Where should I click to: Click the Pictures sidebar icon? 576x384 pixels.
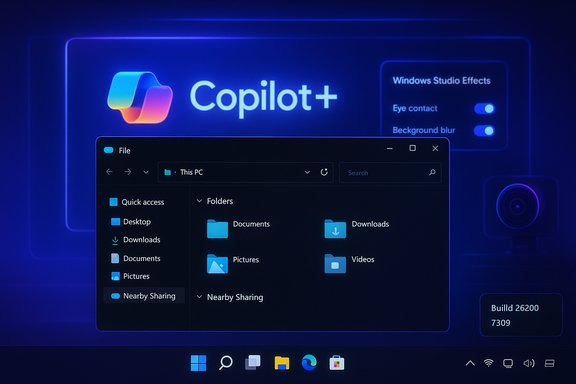[115, 276]
